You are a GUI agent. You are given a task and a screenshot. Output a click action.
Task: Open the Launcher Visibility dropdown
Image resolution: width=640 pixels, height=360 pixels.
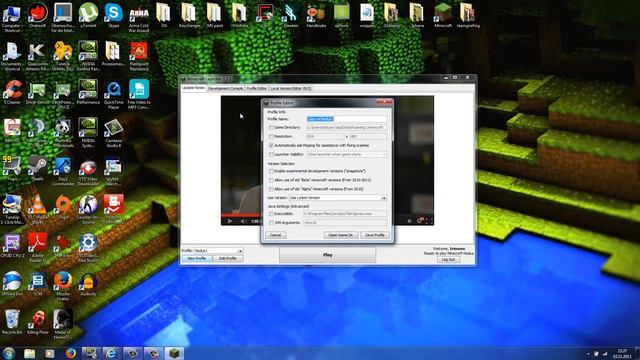pos(347,154)
